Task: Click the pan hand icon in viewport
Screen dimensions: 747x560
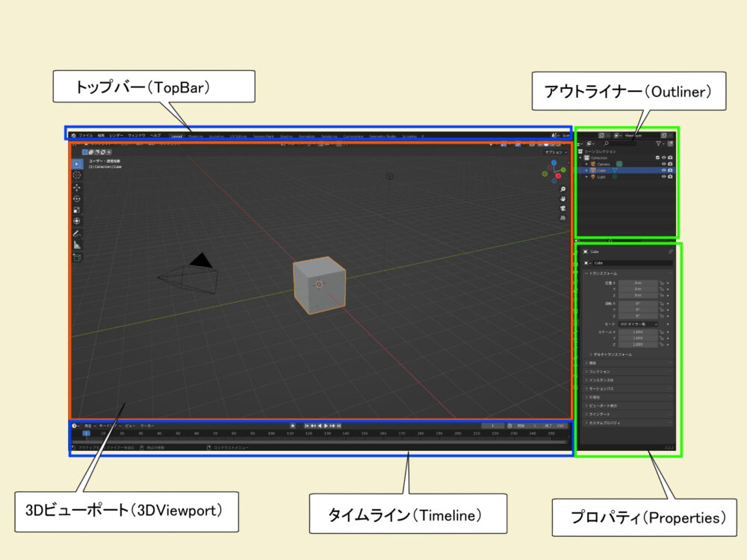Action: (x=562, y=199)
